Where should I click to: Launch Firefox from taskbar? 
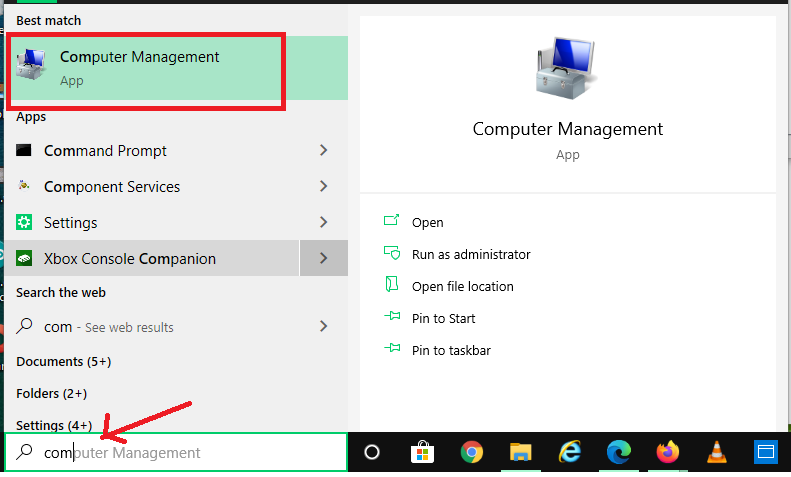click(x=667, y=452)
